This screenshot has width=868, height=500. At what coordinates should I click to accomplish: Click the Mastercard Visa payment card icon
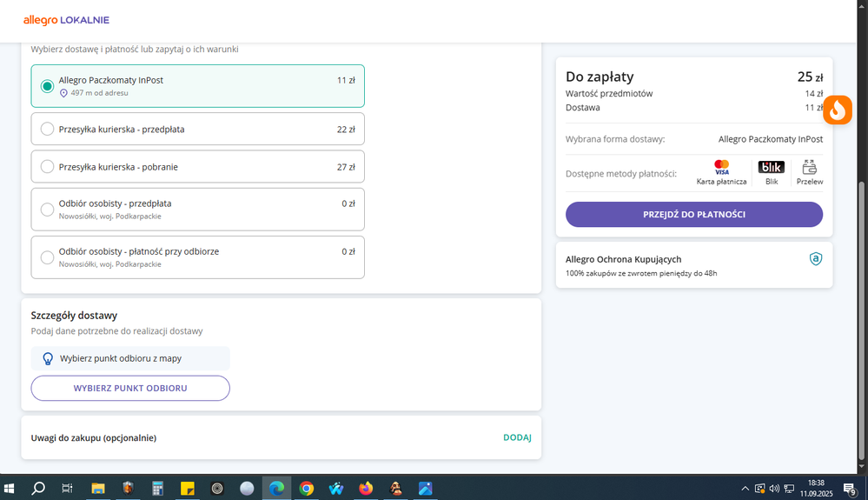[x=721, y=167]
